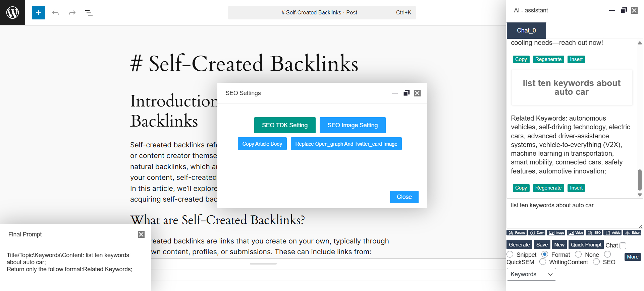Screen dimensions: 644x291
Task: Click the undo arrow in the editor toolbar
Action: [x=55, y=13]
